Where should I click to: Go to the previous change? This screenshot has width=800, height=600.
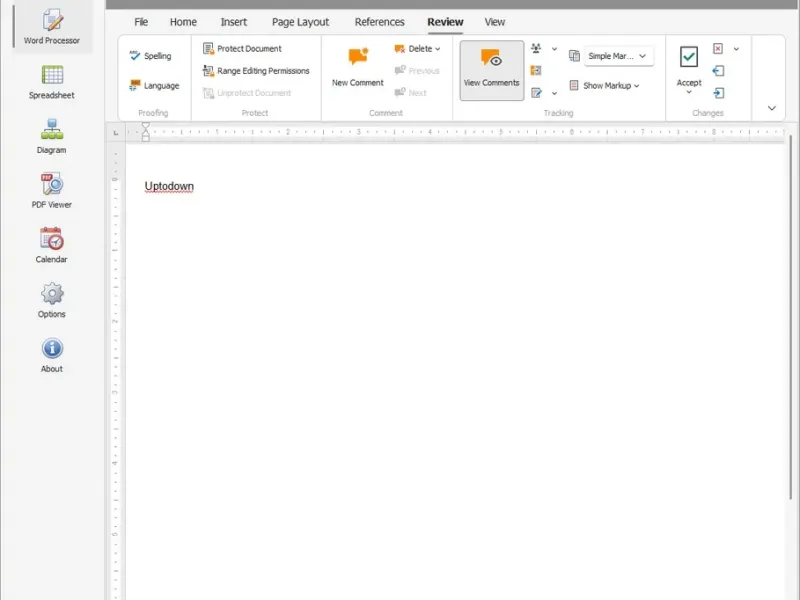[x=718, y=70]
